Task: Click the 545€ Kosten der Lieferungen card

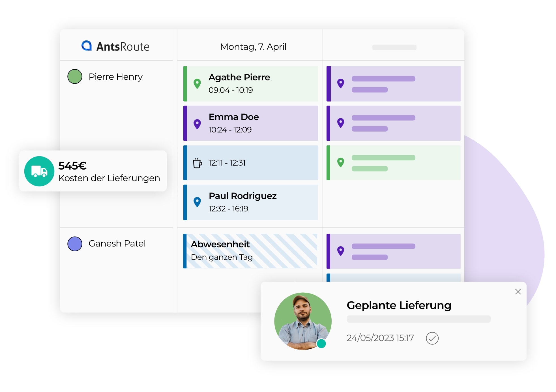Action: point(109,171)
